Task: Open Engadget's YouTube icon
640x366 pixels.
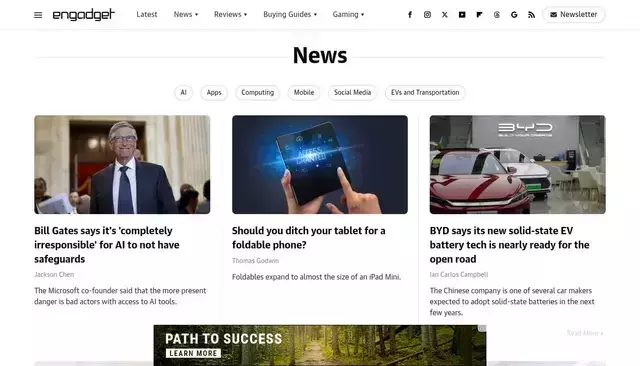Action: pyautogui.click(x=462, y=15)
